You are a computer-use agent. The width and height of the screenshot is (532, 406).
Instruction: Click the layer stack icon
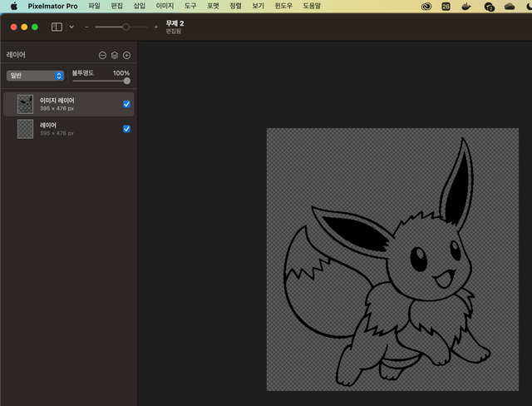115,56
